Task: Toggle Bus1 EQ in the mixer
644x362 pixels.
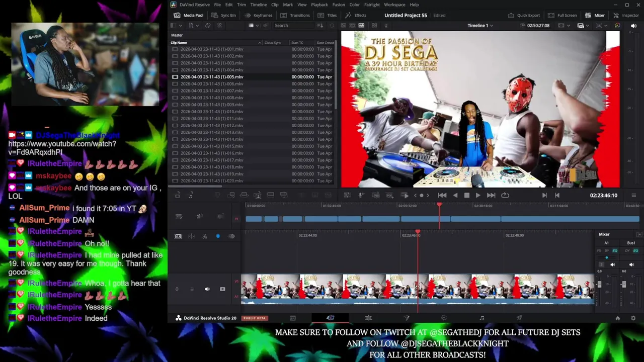Action: tap(636, 251)
